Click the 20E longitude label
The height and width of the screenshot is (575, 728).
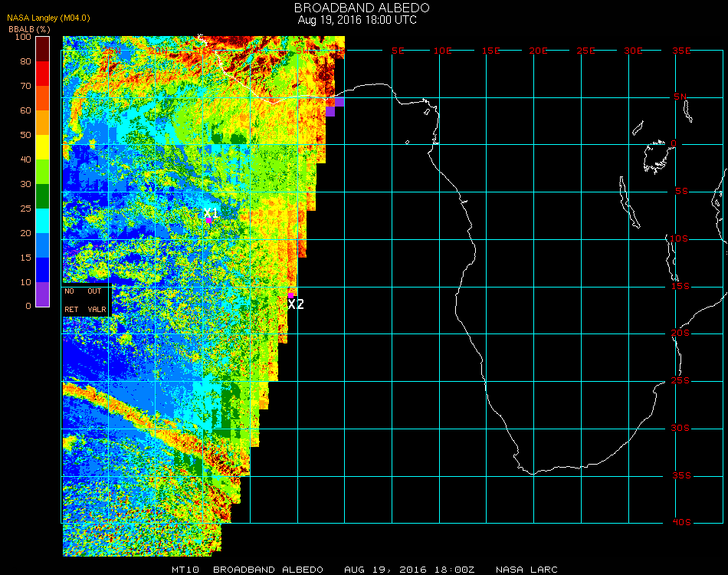click(x=539, y=51)
